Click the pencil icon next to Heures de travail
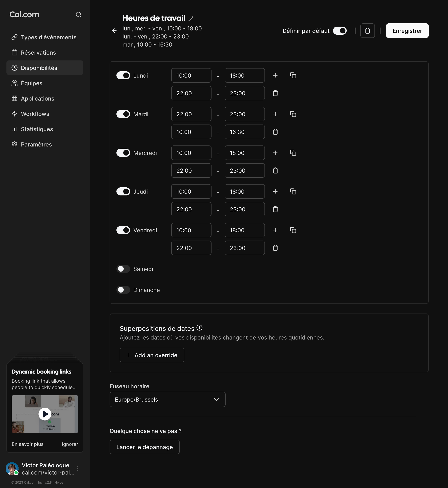448x488 pixels. 191,18
